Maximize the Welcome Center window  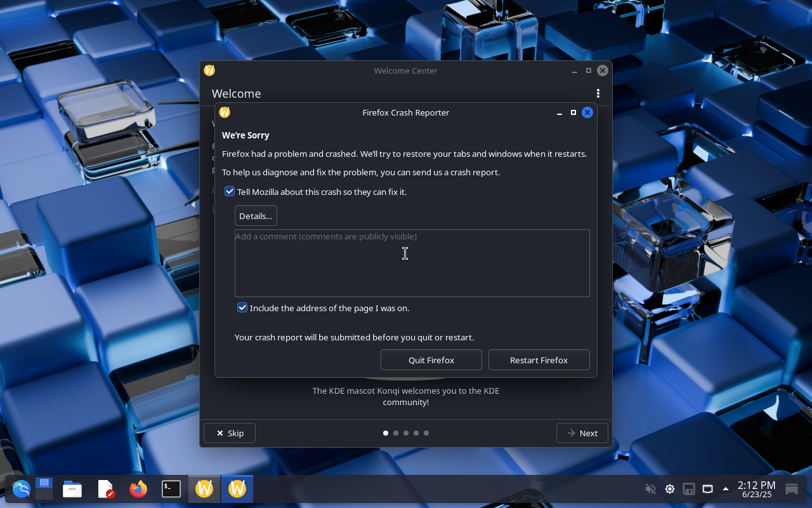coord(589,70)
